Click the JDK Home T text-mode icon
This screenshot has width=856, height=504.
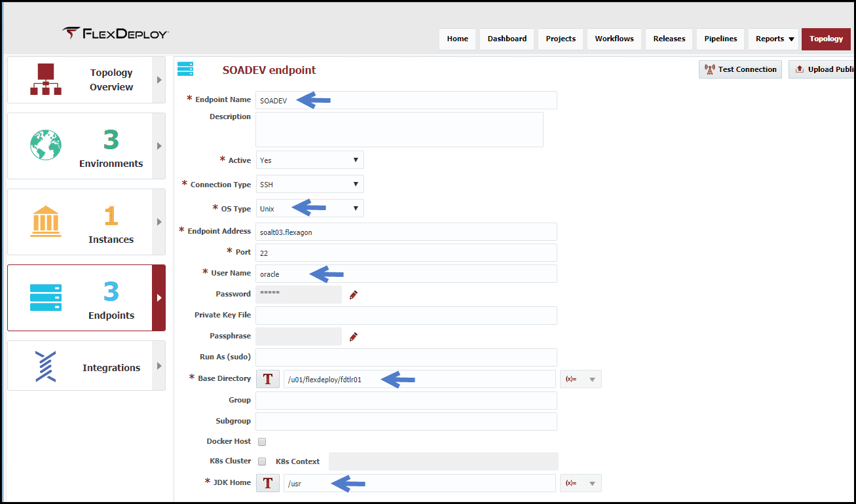point(267,483)
